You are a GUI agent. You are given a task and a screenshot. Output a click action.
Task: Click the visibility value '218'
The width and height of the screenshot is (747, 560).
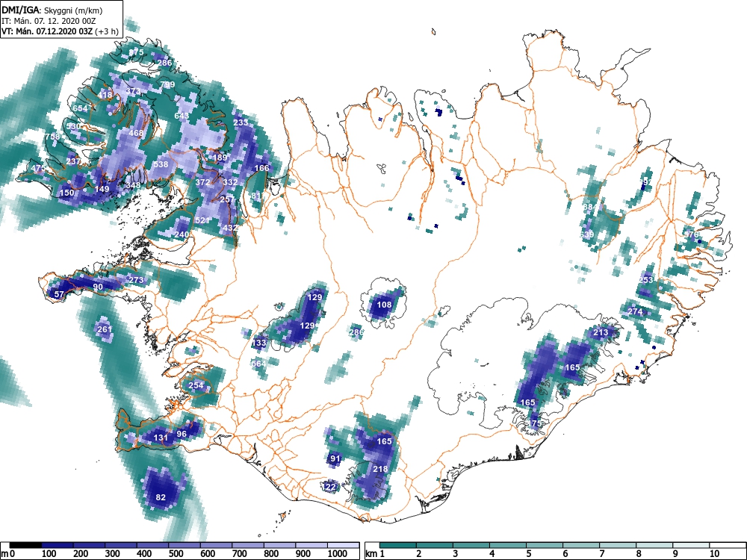coord(380,469)
